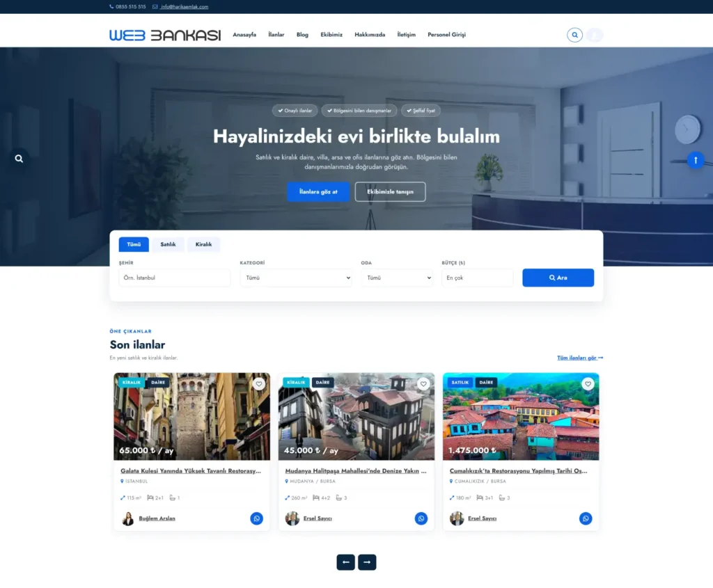Open the İletişim page
This screenshot has width=713, height=588.
tap(406, 35)
